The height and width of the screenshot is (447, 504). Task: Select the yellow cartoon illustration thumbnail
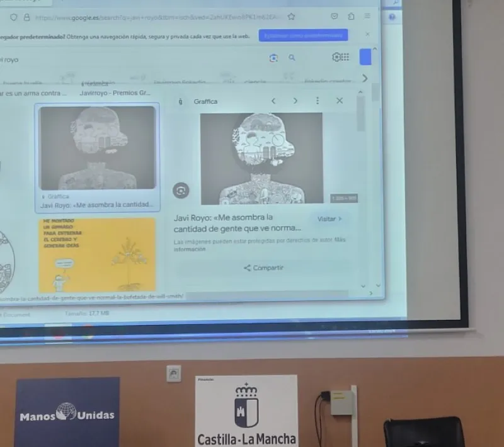point(97,254)
